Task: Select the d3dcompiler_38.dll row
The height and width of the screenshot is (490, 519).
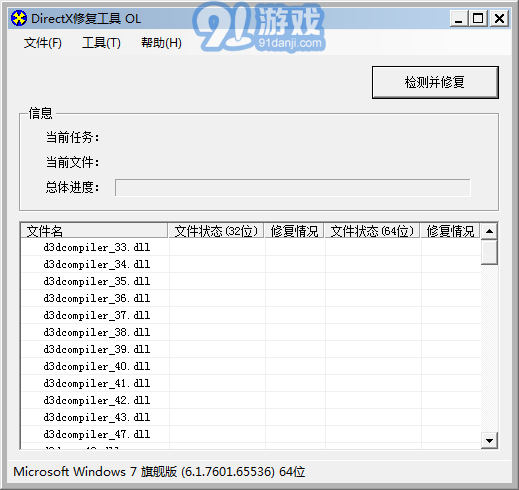Action: pyautogui.click(x=251, y=332)
